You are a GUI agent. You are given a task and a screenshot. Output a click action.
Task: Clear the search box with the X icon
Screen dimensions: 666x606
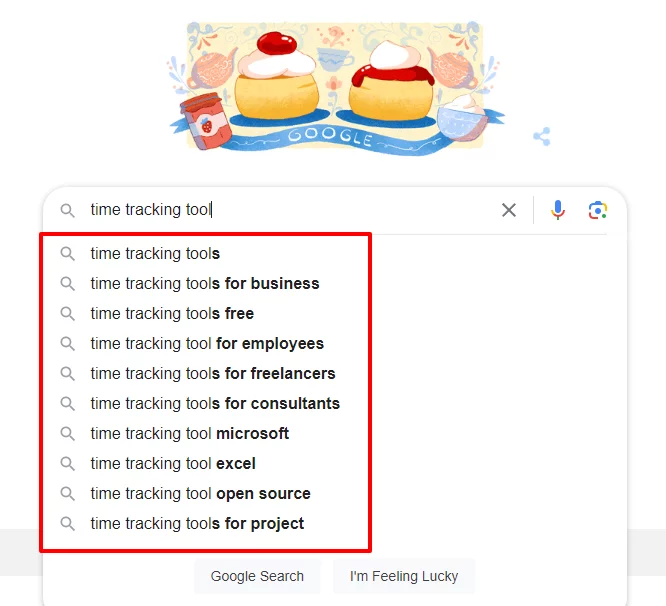(x=509, y=210)
